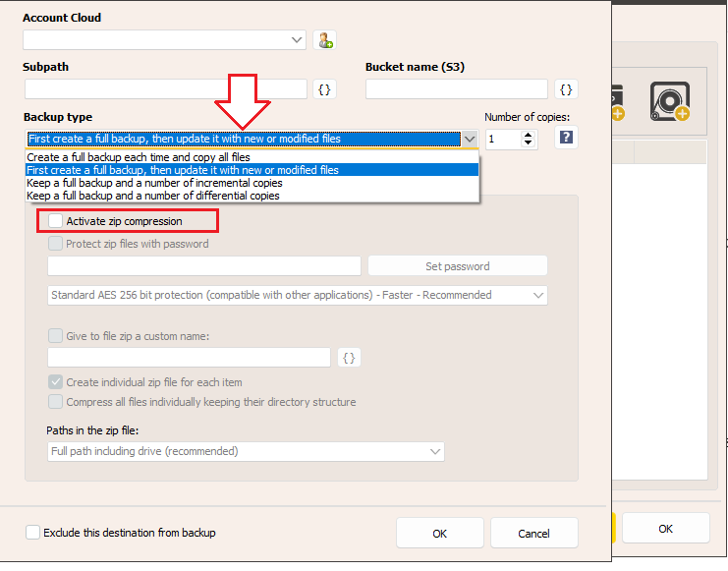The width and height of the screenshot is (728, 571).
Task: Click the add cloud account icon
Action: pyautogui.click(x=324, y=40)
